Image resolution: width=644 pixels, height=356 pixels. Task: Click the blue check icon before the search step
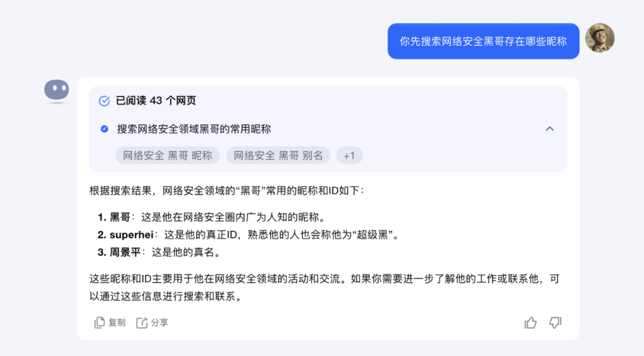click(x=104, y=129)
